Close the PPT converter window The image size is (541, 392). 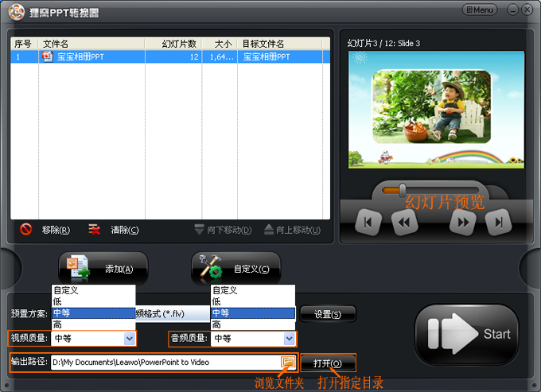(527, 10)
